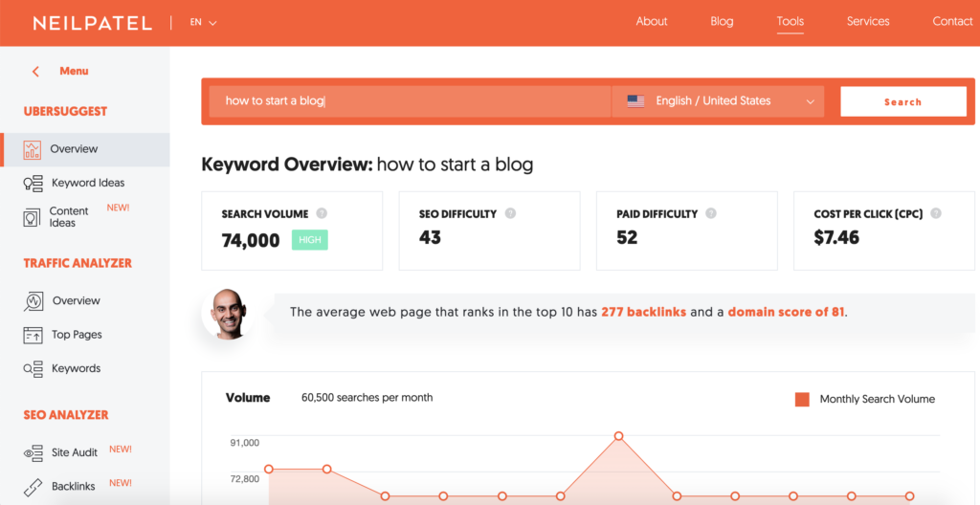The image size is (980, 505).
Task: Click the Backlinks chain icon
Action: pyautogui.click(x=33, y=486)
